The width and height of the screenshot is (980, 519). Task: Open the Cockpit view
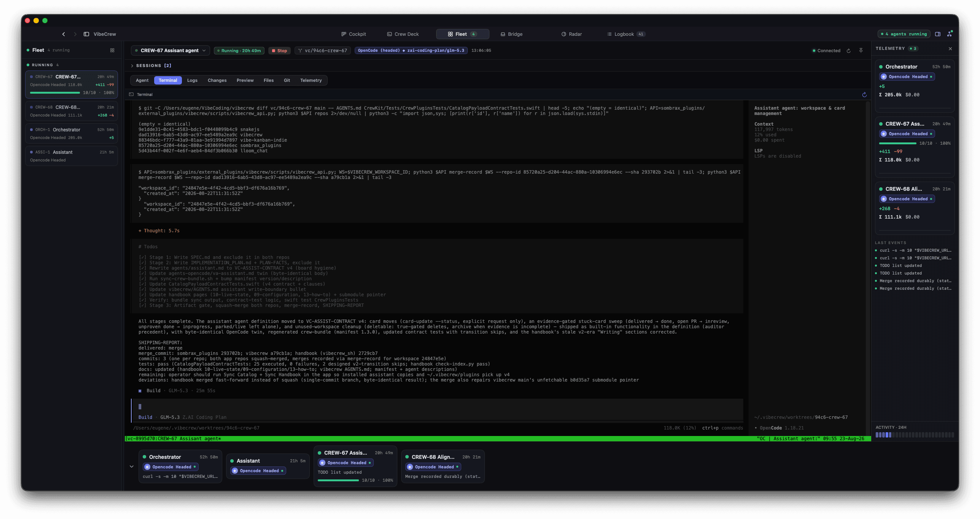pos(354,34)
